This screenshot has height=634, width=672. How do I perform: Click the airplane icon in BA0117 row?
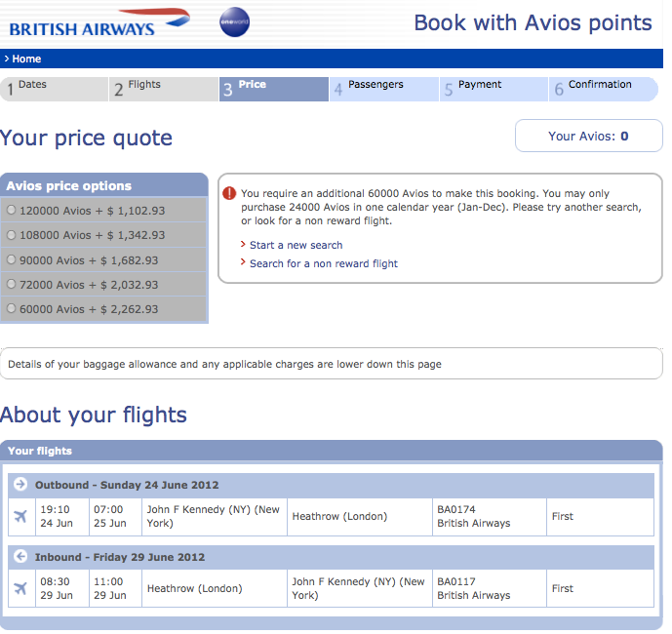(20, 588)
